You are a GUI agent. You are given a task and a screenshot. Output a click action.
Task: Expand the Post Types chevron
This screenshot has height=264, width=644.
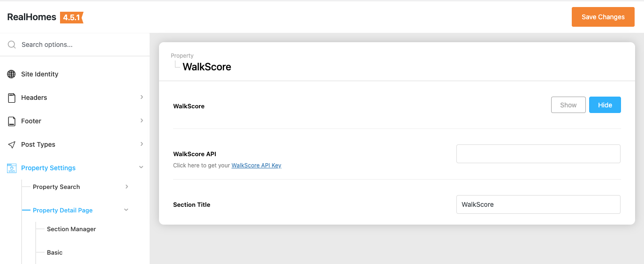click(142, 144)
